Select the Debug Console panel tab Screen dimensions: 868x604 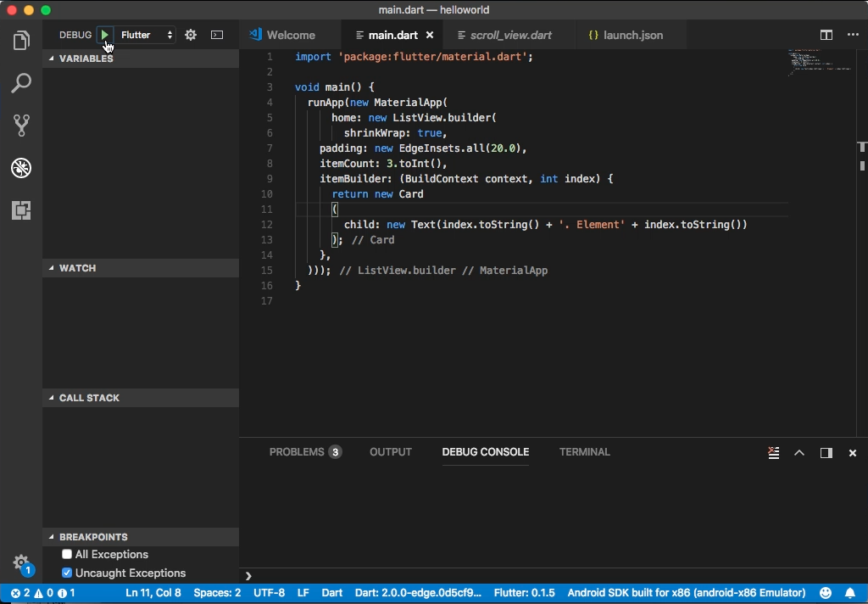[486, 452]
